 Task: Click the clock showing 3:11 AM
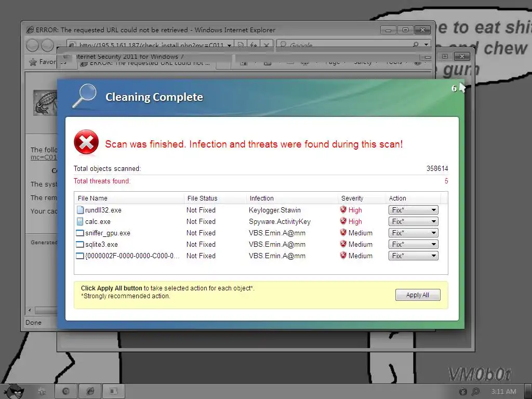point(503,392)
